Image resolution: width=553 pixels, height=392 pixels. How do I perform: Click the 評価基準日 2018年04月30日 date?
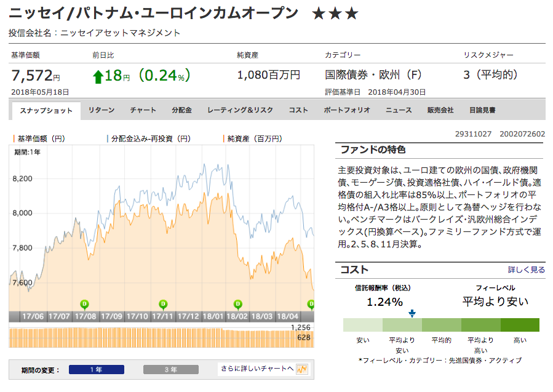[x=375, y=92]
